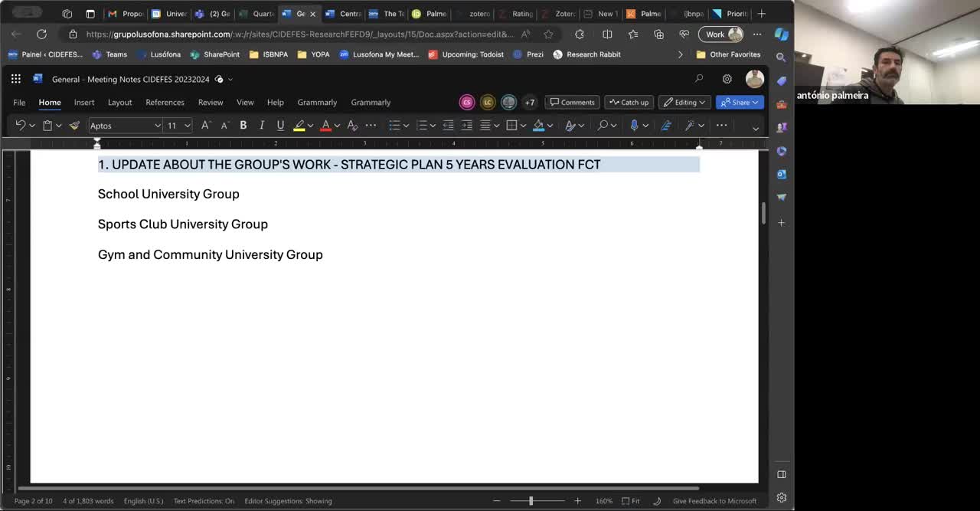Toggle underline formatting
The image size is (980, 511).
[x=280, y=125]
